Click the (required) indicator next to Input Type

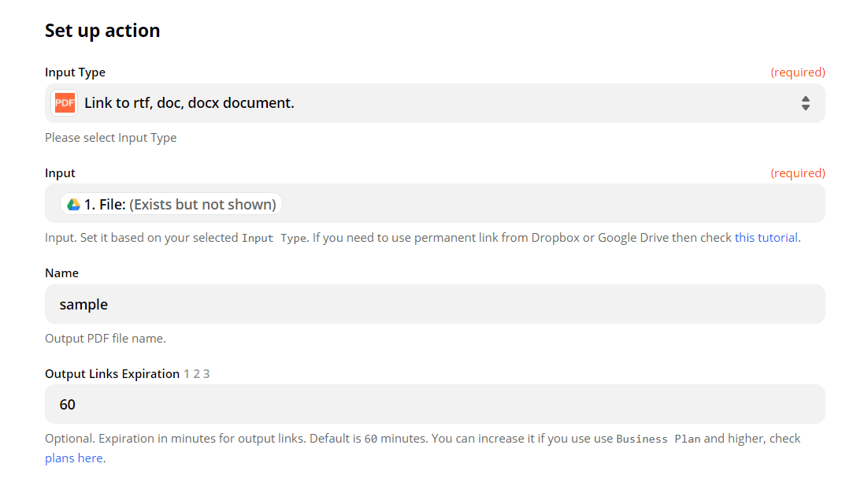798,72
